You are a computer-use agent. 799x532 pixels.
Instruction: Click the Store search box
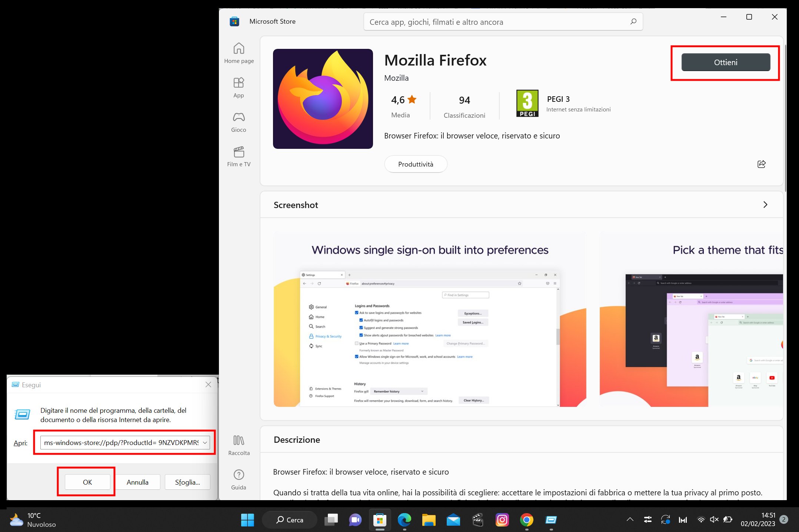click(x=502, y=21)
